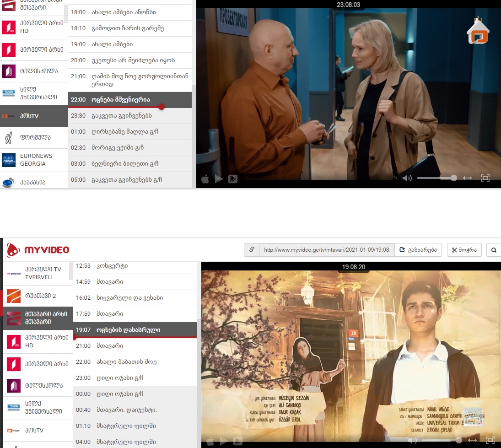The width and height of the screenshot is (501, 448).
Task: Select პირველი არხი HD in the upper channel list
Action: point(34,27)
